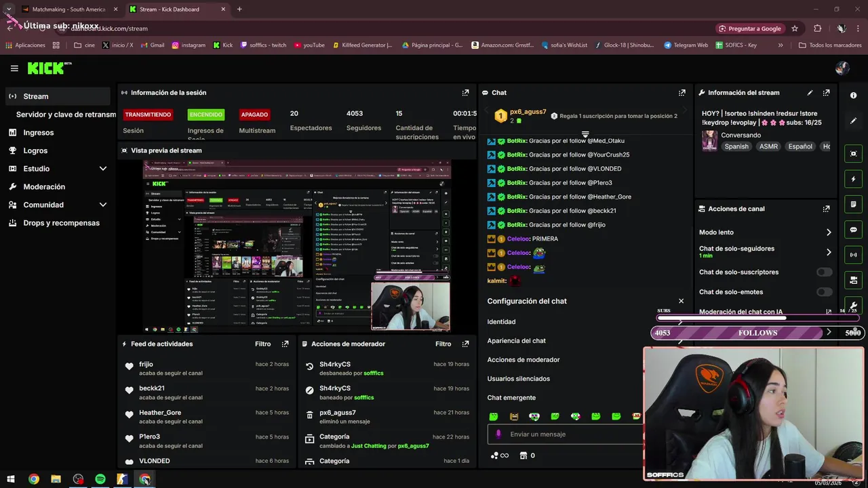This screenshot has height=488, width=868.
Task: Click the channel points icon below the chat input
Action: 499,455
